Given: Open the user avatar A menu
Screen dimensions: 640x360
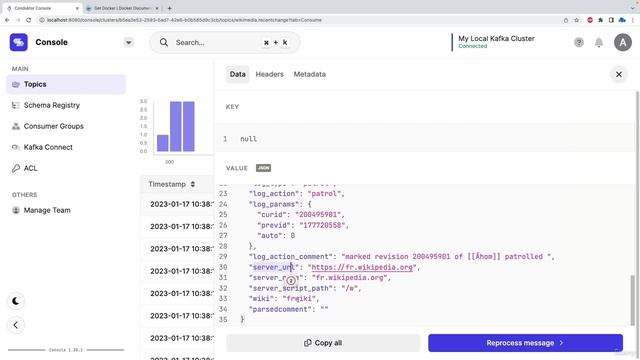Looking at the screenshot, I should [622, 42].
